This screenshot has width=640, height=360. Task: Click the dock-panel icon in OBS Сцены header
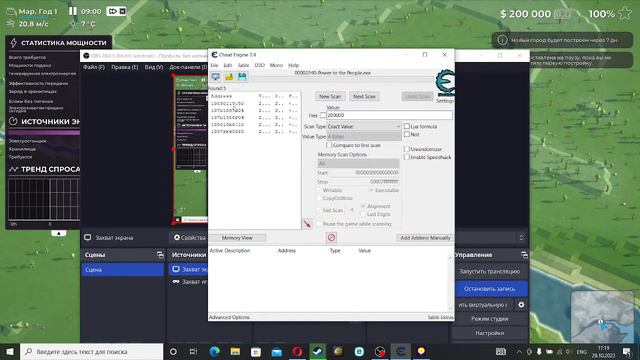pos(160,255)
